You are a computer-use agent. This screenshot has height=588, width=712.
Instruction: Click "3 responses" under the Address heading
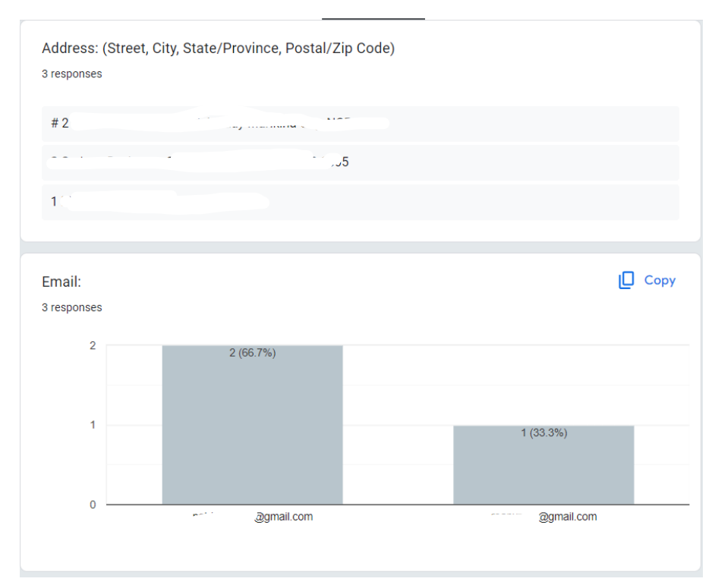[71, 74]
